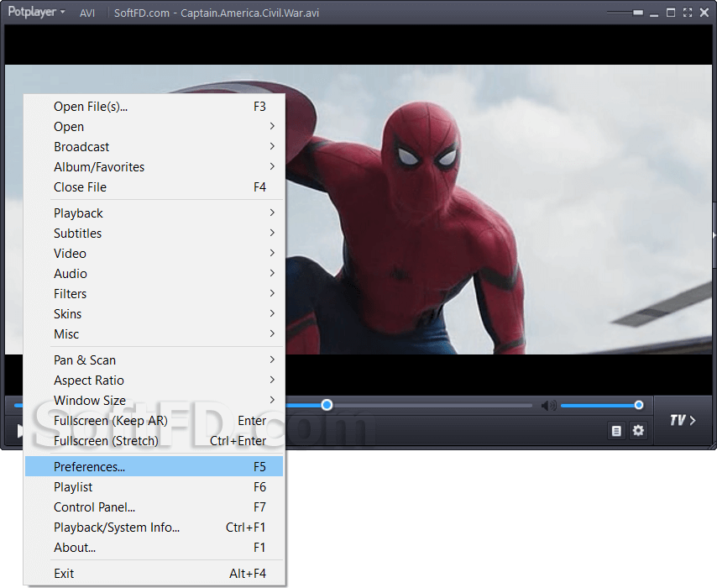Open the Pan & Scan submenu

(x=154, y=360)
